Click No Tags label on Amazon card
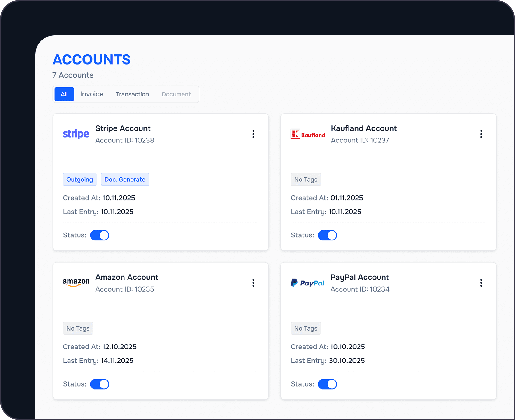This screenshot has height=420, width=515. (78, 328)
